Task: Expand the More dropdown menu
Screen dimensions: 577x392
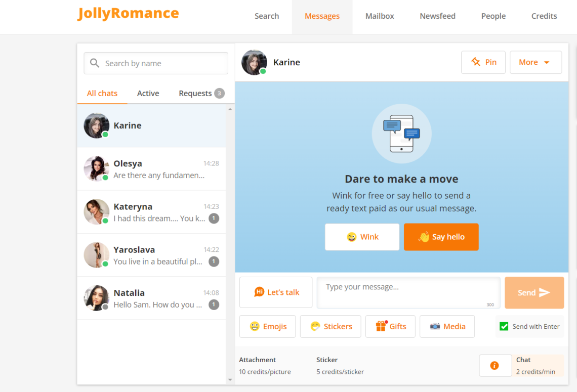Action: coord(535,62)
